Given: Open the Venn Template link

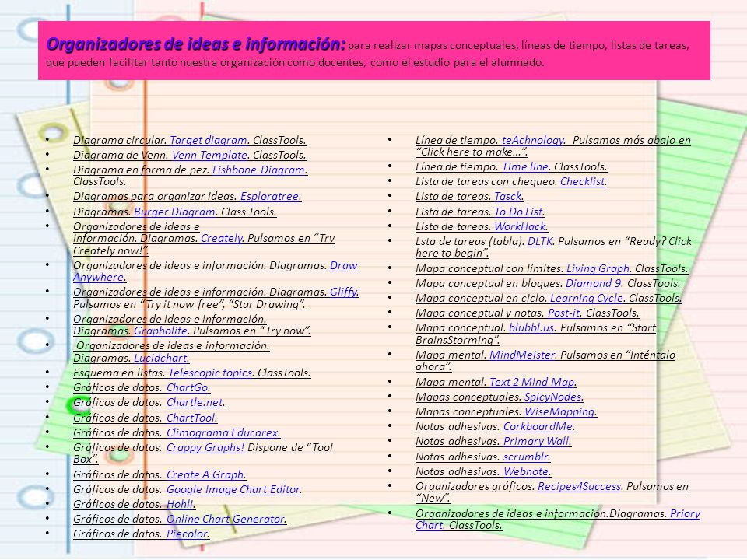Looking at the screenshot, I should (209, 156).
